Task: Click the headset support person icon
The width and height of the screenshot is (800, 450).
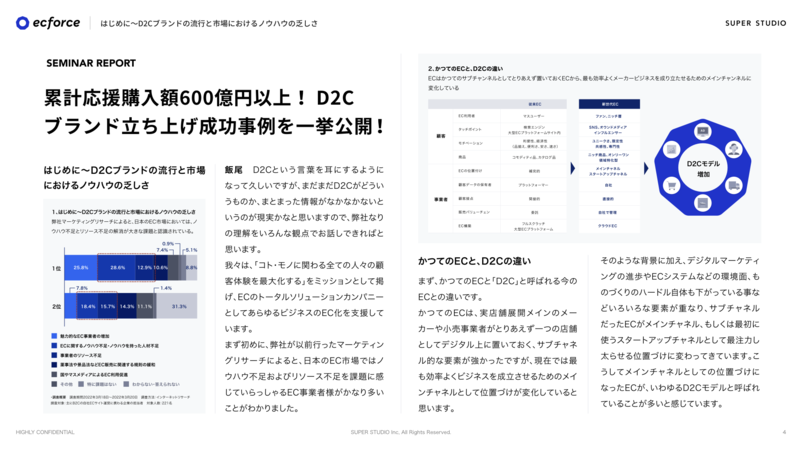Action: [x=733, y=149]
